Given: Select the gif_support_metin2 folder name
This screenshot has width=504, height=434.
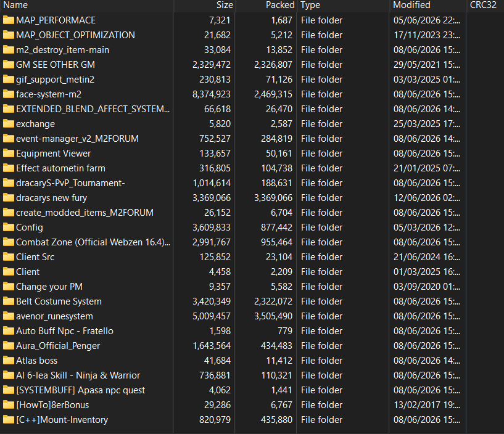Looking at the screenshot, I should pos(56,80).
